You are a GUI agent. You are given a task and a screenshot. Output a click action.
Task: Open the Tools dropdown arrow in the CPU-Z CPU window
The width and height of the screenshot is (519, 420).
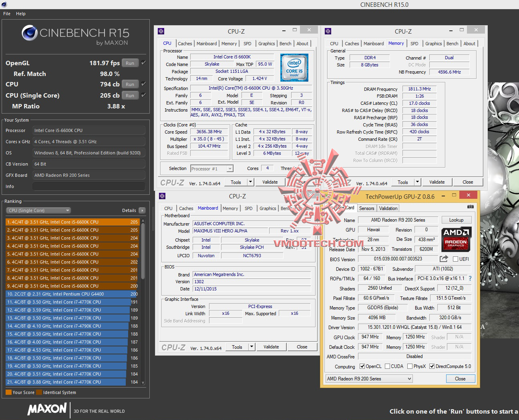[251, 182]
